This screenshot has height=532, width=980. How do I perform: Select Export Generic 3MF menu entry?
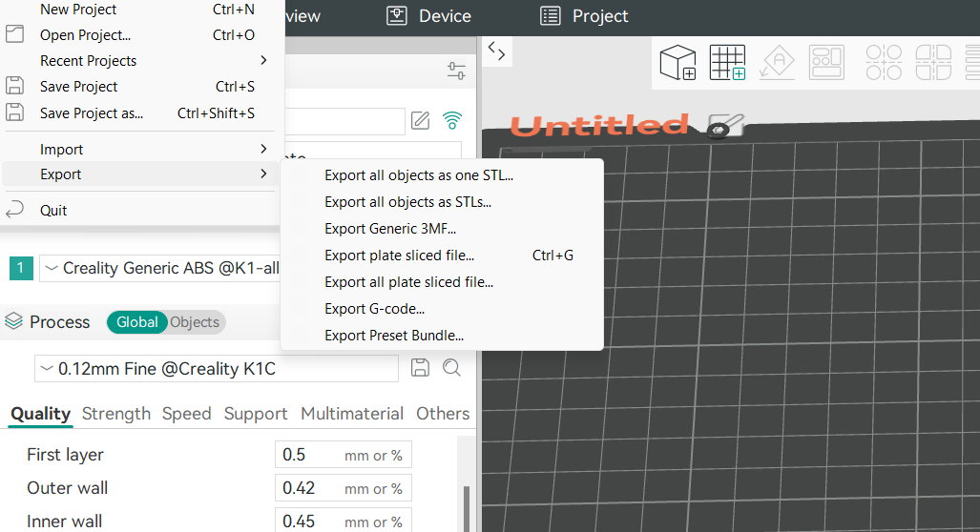[x=389, y=229]
